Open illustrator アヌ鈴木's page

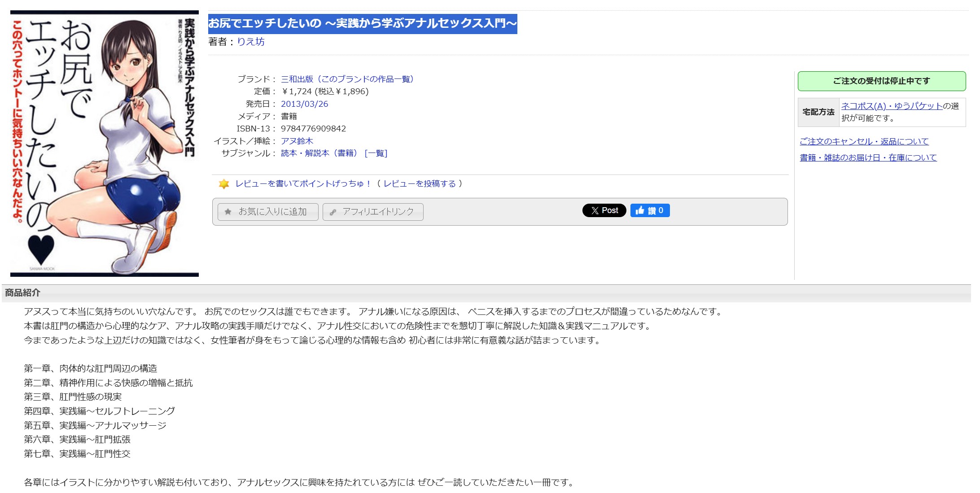[x=297, y=141]
